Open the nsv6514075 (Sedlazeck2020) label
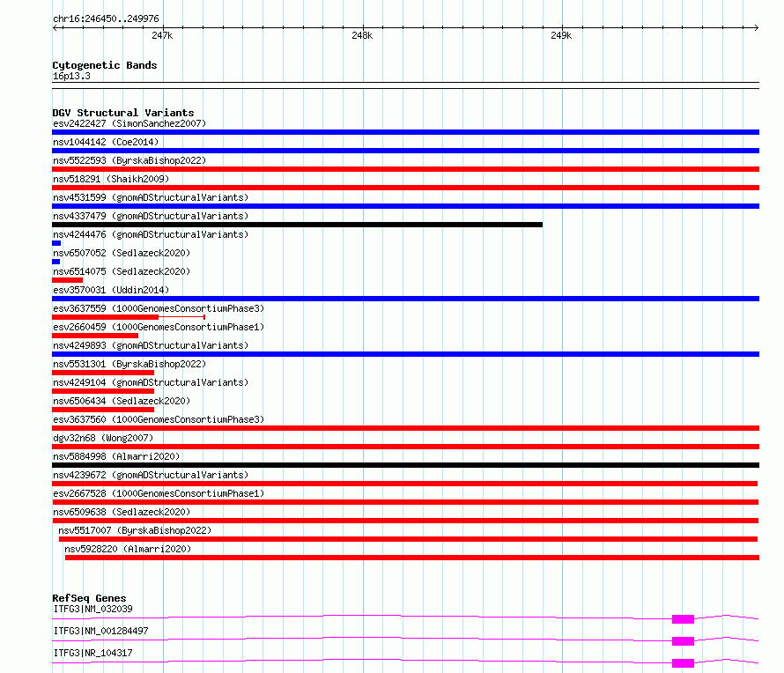This screenshot has width=784, height=673. pos(122,271)
